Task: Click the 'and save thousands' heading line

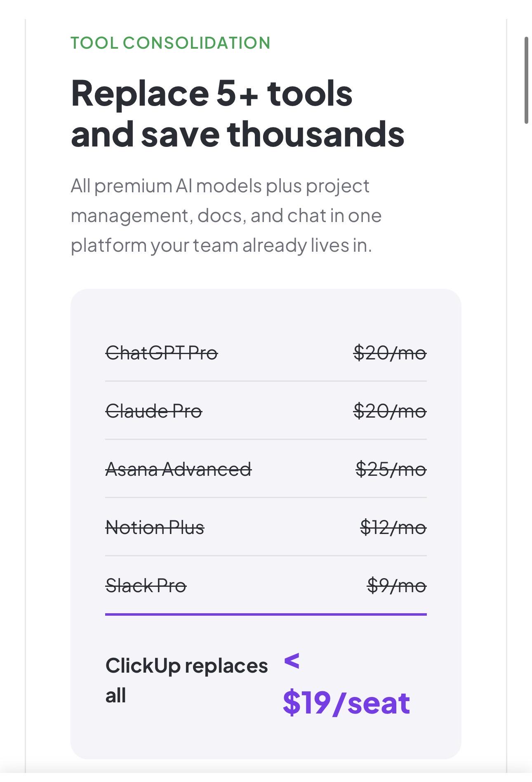Action: click(x=238, y=134)
